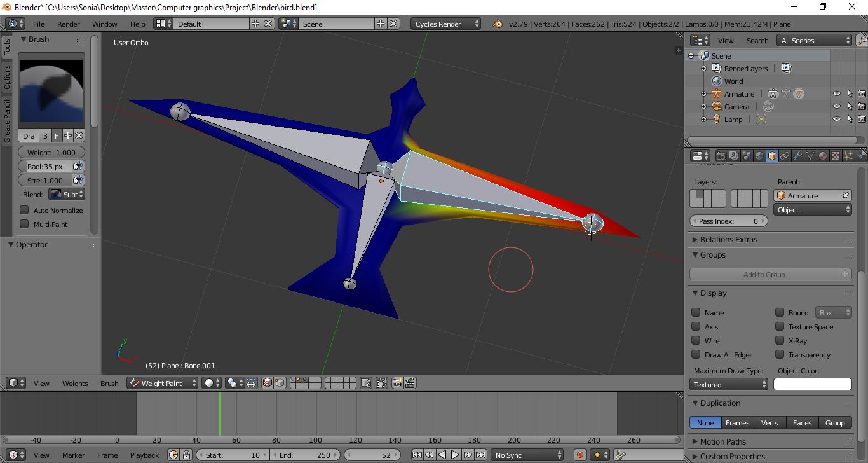Expand the Armature tree node

point(703,93)
